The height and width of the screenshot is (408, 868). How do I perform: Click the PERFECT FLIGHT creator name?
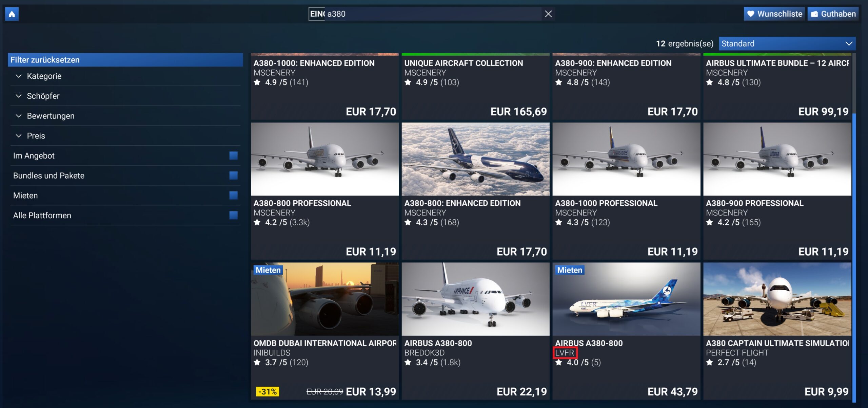point(737,353)
